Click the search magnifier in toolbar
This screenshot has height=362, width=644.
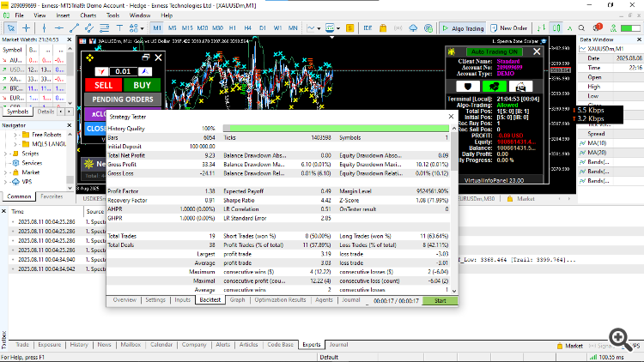click(x=581, y=28)
